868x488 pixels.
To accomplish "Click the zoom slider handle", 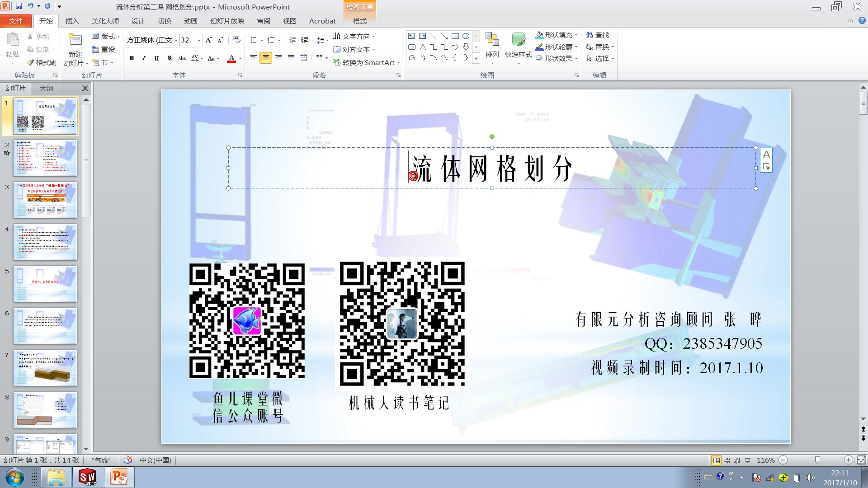I will click(x=817, y=460).
